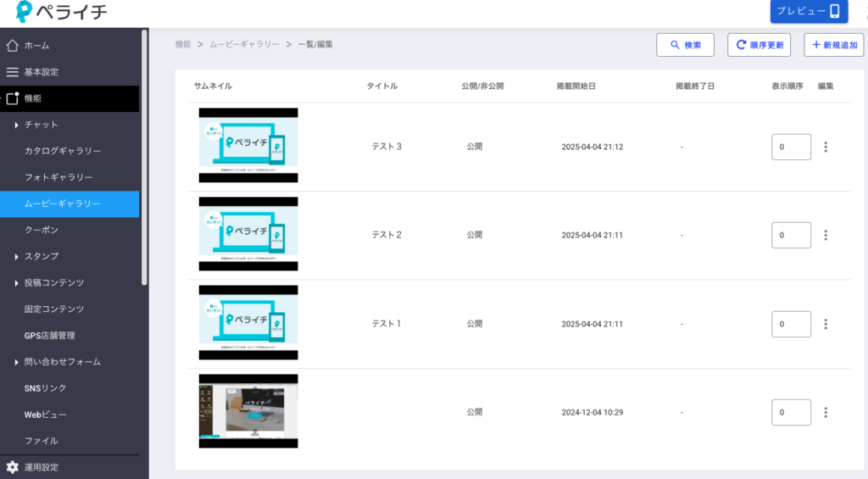Open three-dot menu for the untitled 2024-12-04 video
Viewport: 868px width, 479px height.
pyautogui.click(x=826, y=412)
